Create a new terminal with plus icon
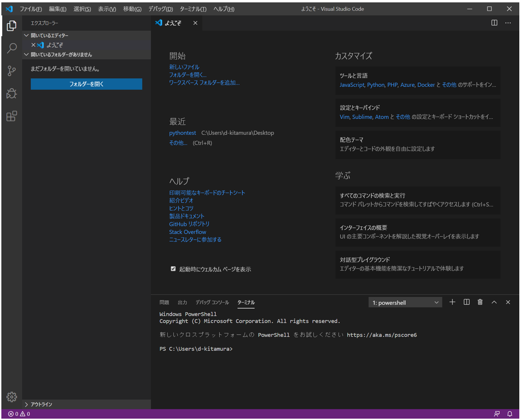 (x=452, y=302)
